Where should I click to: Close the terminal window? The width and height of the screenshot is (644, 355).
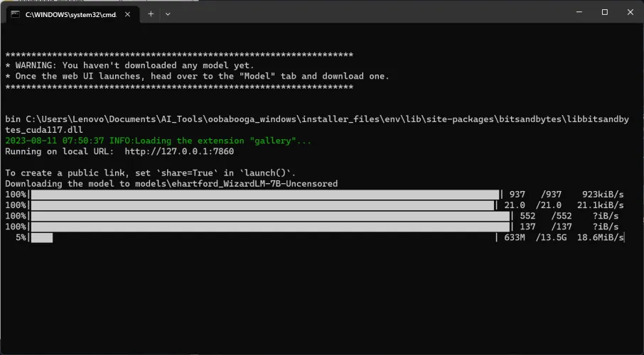630,12
